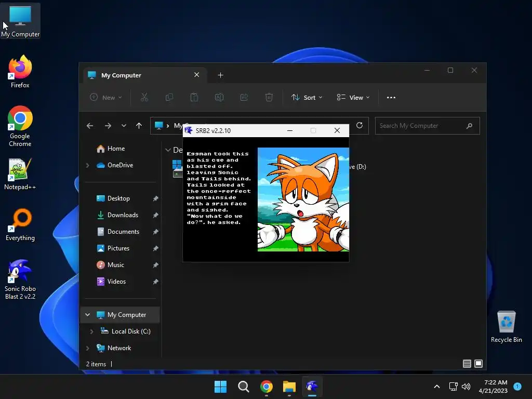Screen dimensions: 532x399
Task: Unpin Downloads from quick access
Action: click(155, 215)
